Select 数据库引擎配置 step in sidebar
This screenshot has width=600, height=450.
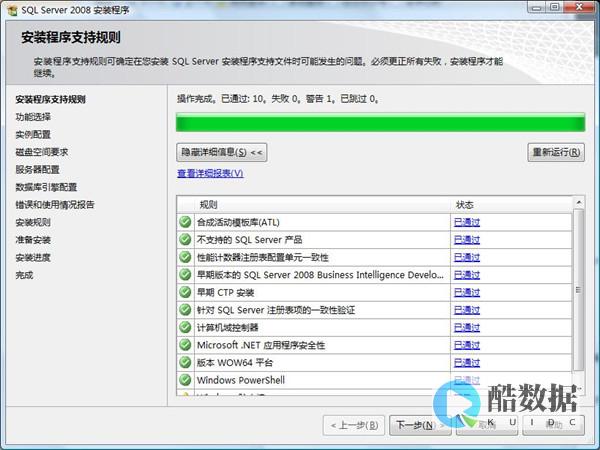coord(46,187)
